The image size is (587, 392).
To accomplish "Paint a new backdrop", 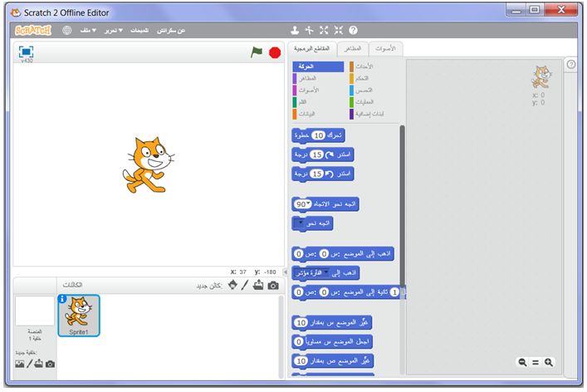I will click(x=29, y=364).
